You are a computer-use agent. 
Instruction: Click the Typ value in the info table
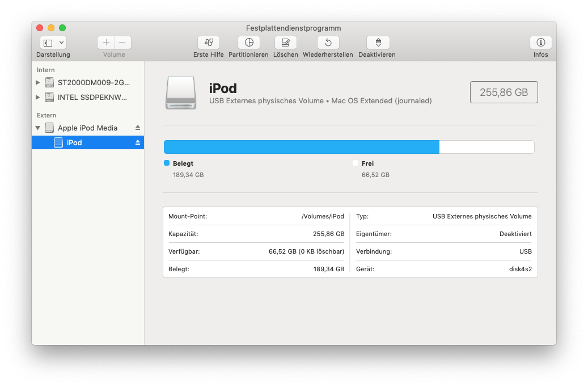point(482,217)
